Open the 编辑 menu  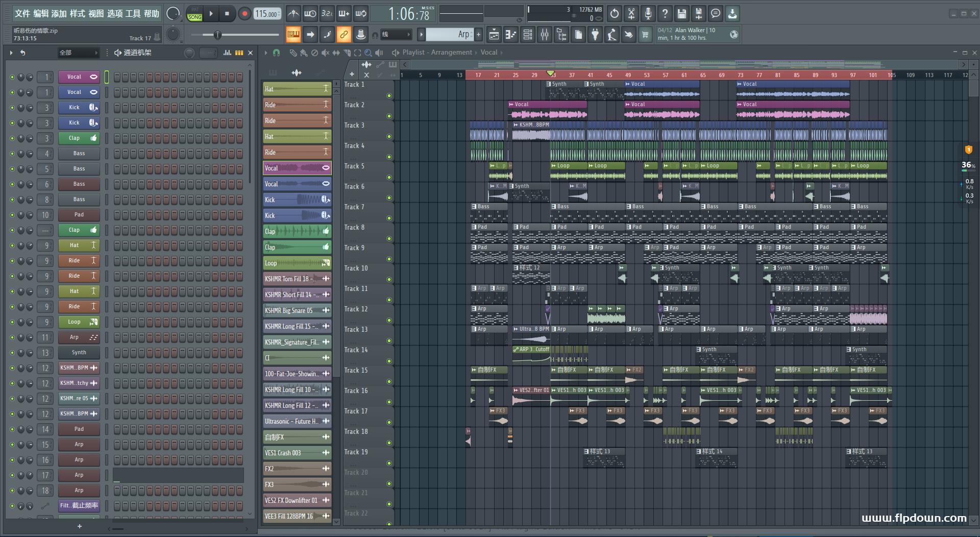pyautogui.click(x=41, y=14)
